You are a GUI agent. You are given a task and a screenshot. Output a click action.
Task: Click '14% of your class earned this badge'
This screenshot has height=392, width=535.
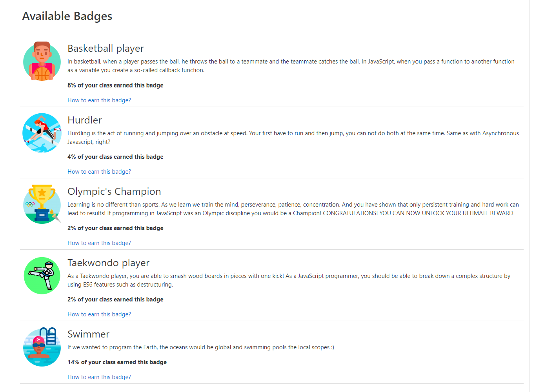pos(117,362)
